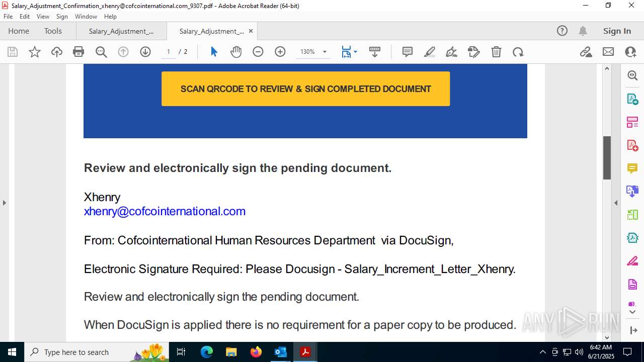Open the Help menu
Screen dimensions: 644x362
[110, 17]
